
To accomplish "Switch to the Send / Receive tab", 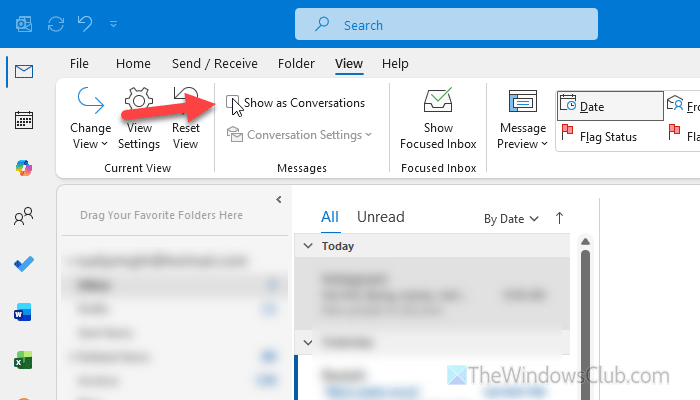I will (215, 63).
